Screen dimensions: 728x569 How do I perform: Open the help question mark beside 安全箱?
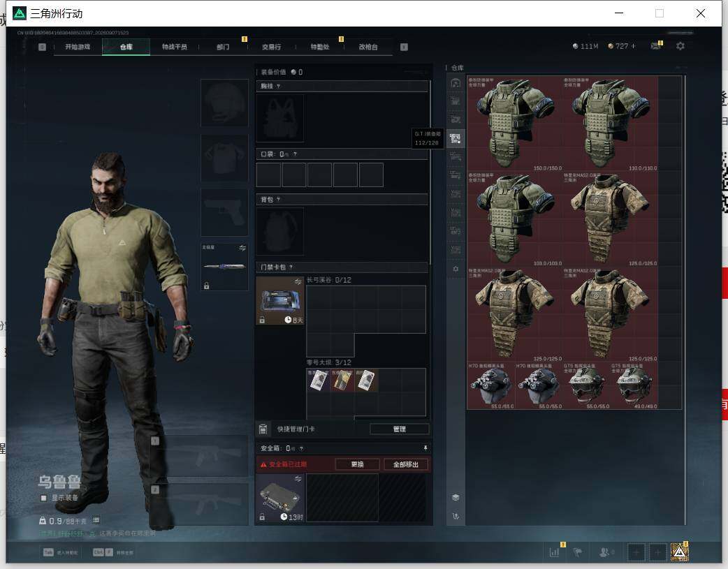[301, 449]
